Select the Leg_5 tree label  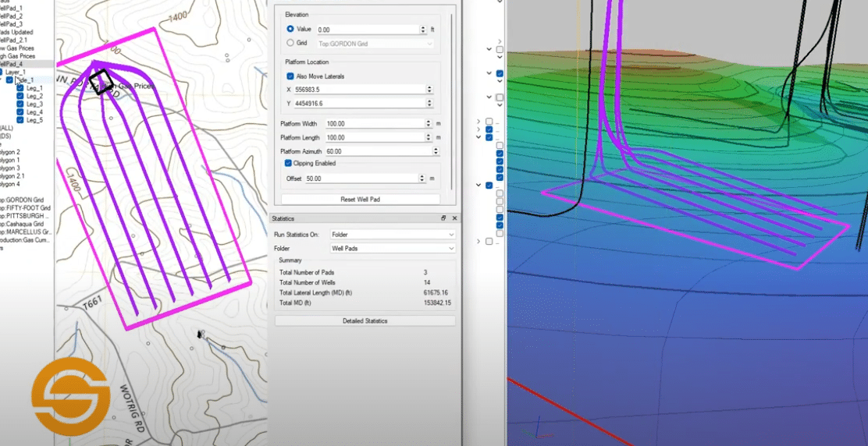pos(34,120)
